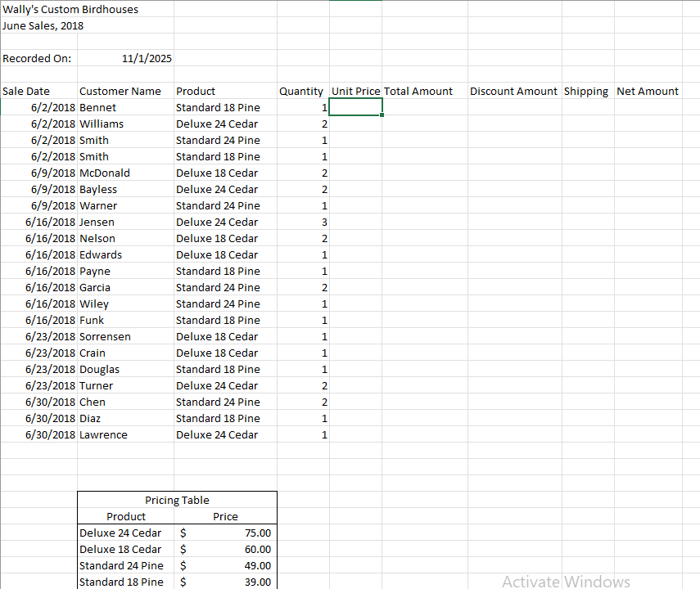Screen dimensions: 700x589
Task: Select the Shipping header cell
Action: point(585,91)
